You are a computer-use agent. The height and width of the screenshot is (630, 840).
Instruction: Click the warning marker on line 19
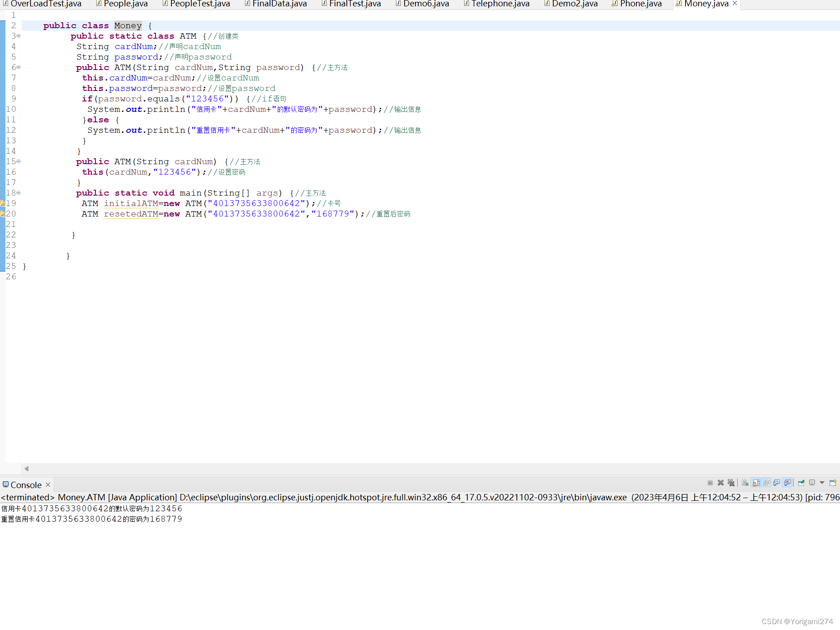click(2, 203)
